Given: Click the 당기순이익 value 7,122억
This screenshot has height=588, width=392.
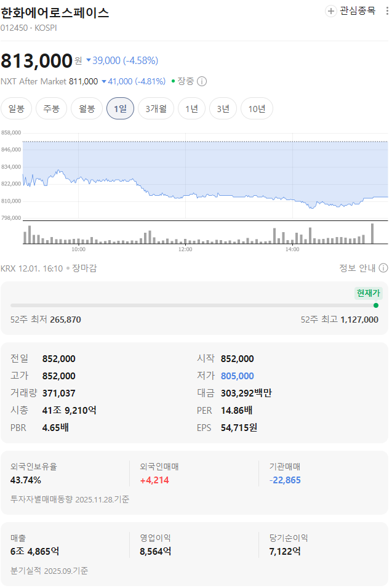Looking at the screenshot, I should [285, 552].
